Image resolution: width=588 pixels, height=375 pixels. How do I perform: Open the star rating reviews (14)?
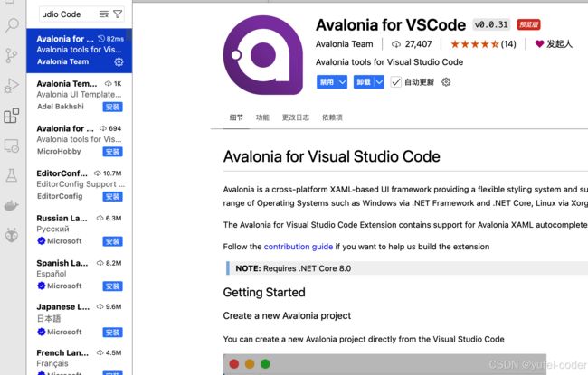tap(483, 44)
